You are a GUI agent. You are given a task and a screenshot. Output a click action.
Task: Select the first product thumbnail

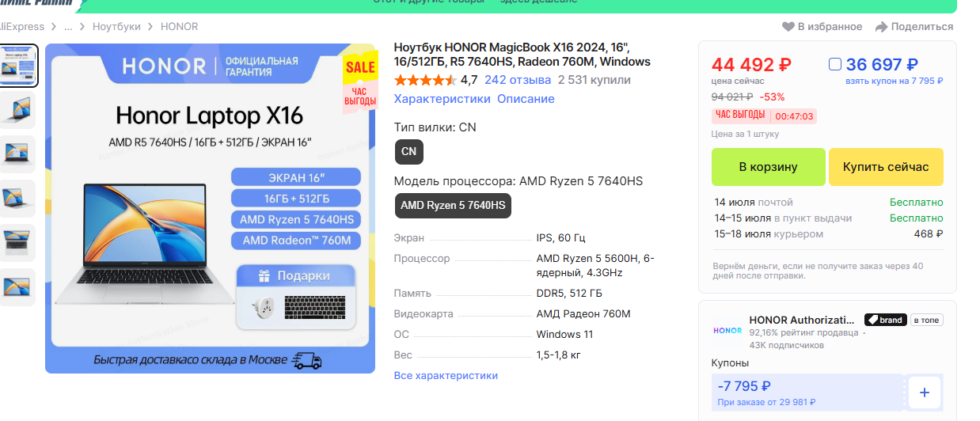(x=17, y=65)
